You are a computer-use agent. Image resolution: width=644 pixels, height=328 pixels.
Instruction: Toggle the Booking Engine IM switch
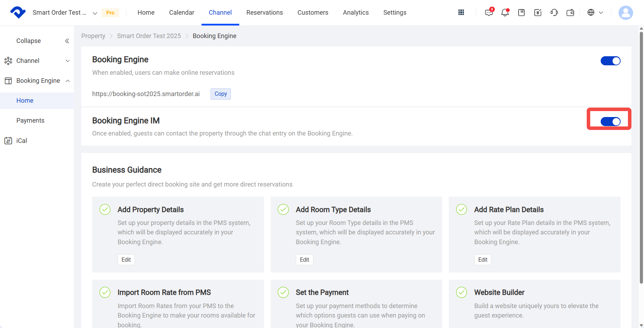[x=610, y=122]
